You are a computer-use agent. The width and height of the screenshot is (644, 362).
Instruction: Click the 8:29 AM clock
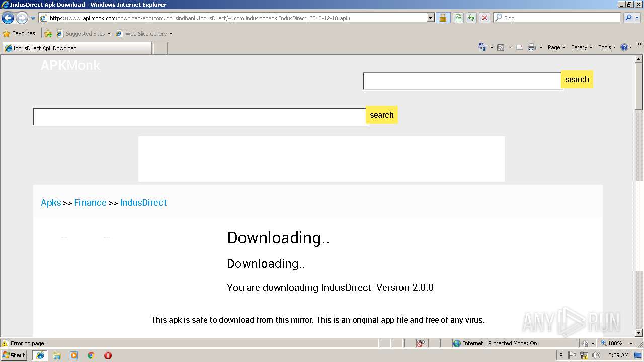618,355
